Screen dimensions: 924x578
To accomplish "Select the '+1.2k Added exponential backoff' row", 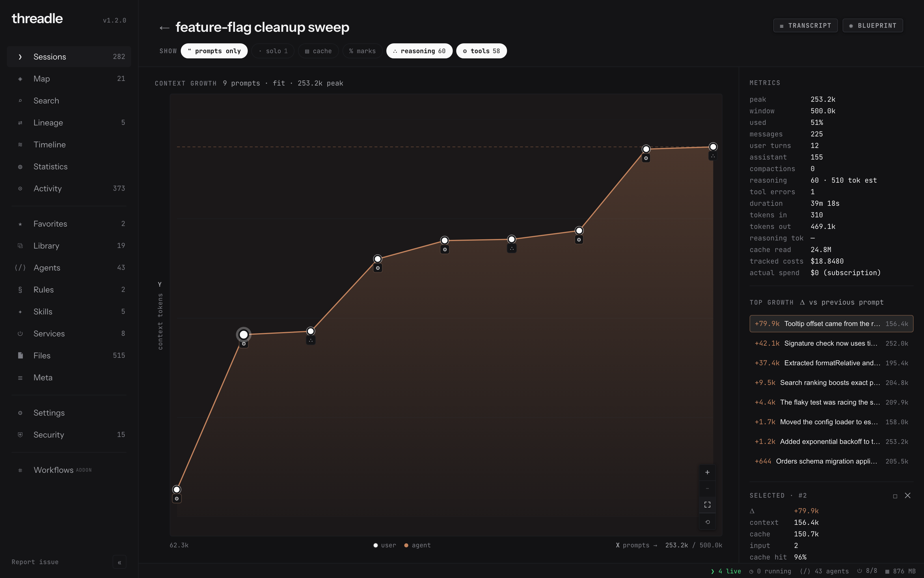I will click(x=831, y=442).
